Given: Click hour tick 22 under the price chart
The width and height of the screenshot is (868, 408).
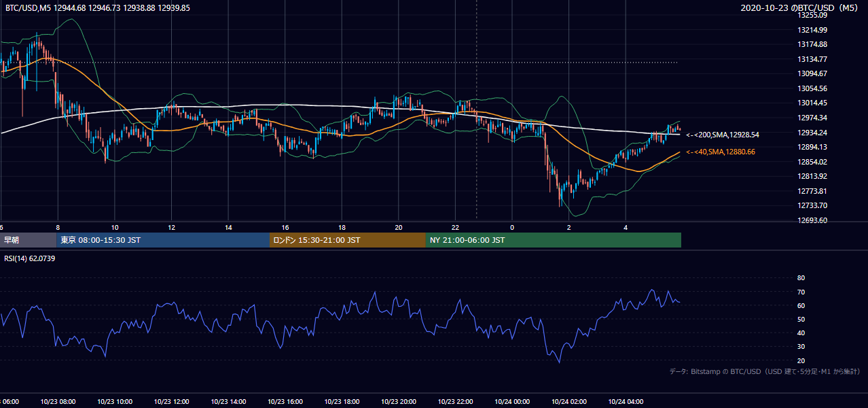Looking at the screenshot, I should coord(455,227).
